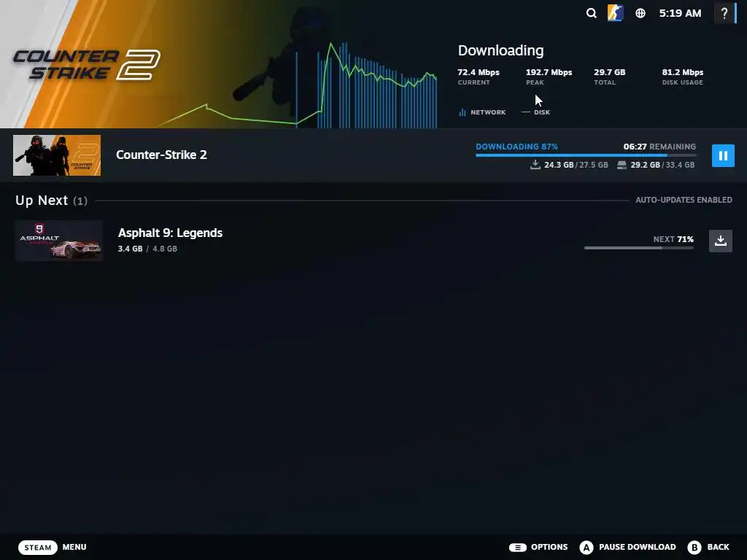747x560 pixels.
Task: Click the 192.7 Mbps peak value
Action: tap(549, 72)
